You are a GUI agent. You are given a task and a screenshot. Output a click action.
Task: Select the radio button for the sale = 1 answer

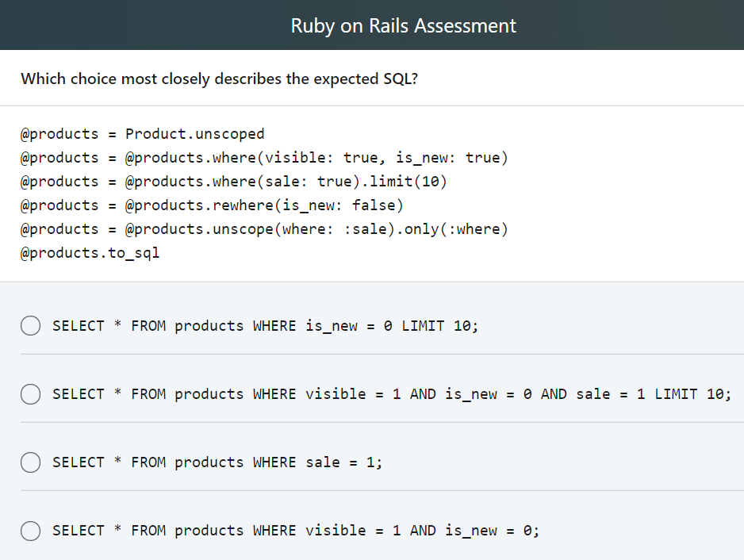(x=30, y=462)
